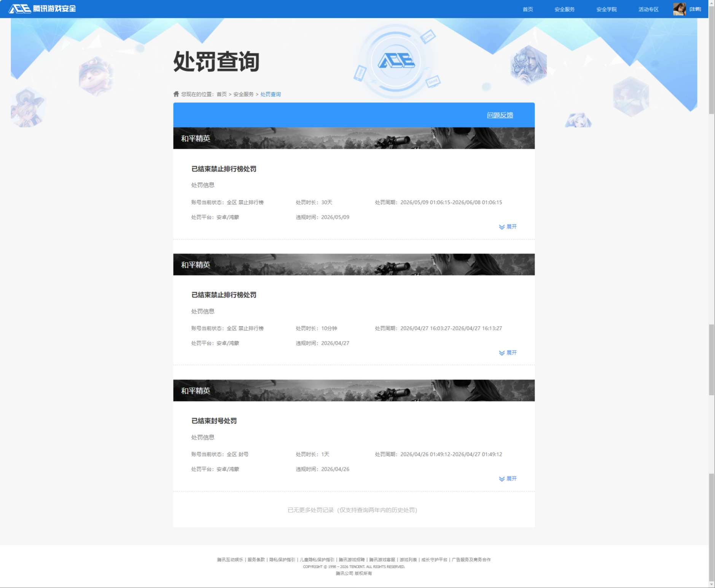Click 处罚查询 in the breadcrumb trail
Viewport: 715px width, 588px height.
pos(271,94)
